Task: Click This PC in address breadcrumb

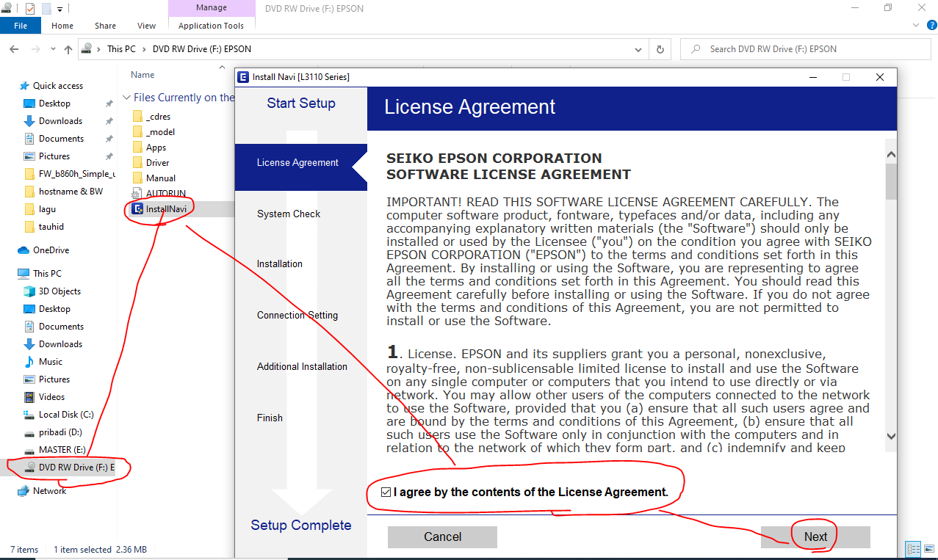Action: tap(121, 49)
